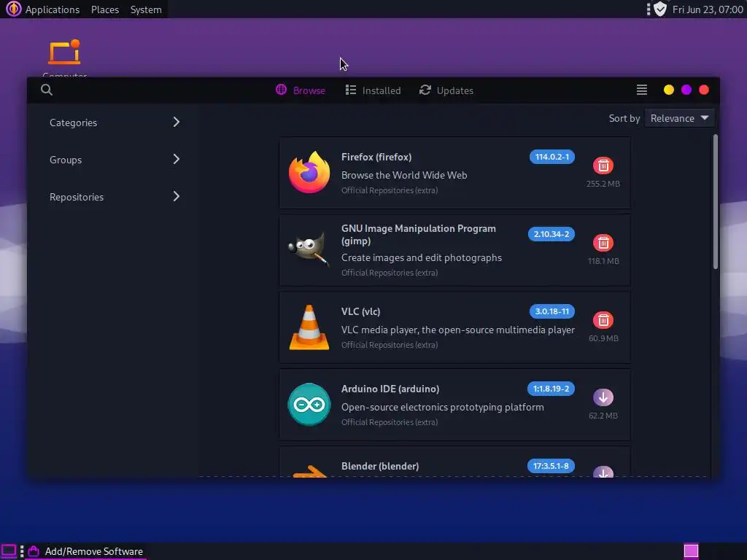Image resolution: width=747 pixels, height=560 pixels.
Task: Remove GIMP with the trash icon
Action: [603, 243]
